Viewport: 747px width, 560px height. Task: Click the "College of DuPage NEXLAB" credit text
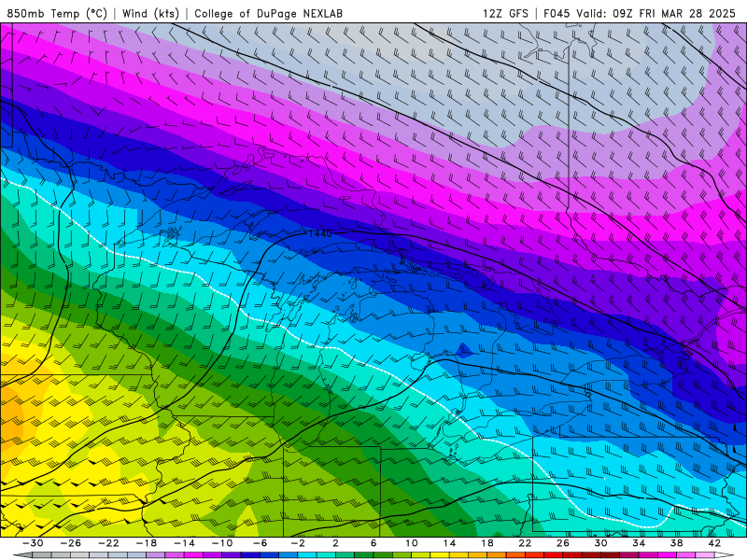pyautogui.click(x=268, y=13)
